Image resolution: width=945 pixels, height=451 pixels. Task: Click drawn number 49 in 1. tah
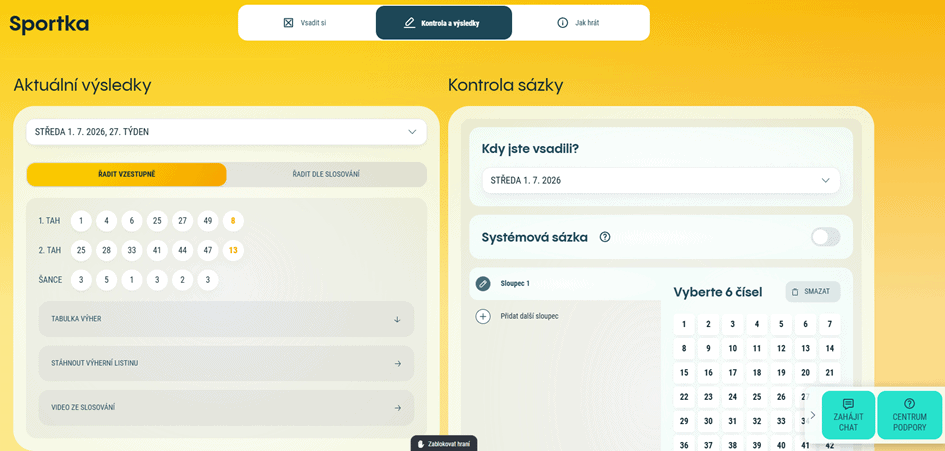point(208,221)
